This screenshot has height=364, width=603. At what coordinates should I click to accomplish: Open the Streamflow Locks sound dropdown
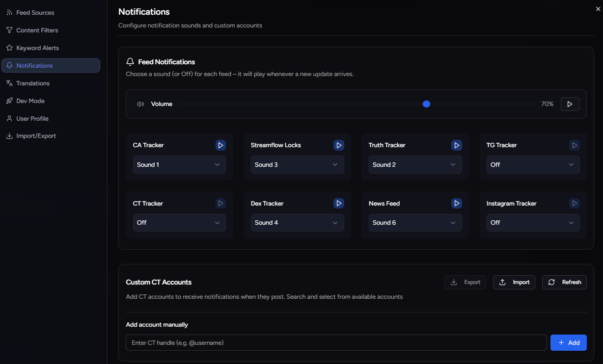297,164
